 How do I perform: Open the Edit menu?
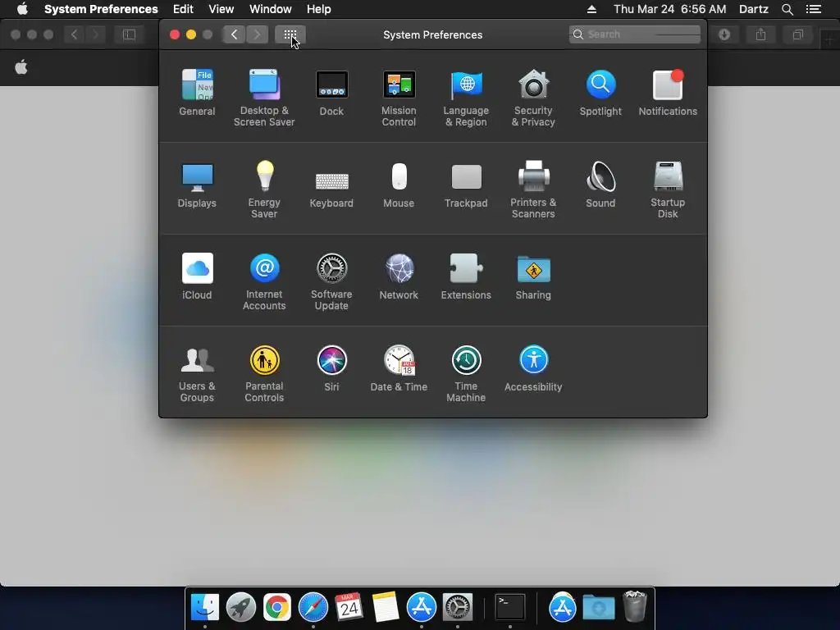coord(183,9)
